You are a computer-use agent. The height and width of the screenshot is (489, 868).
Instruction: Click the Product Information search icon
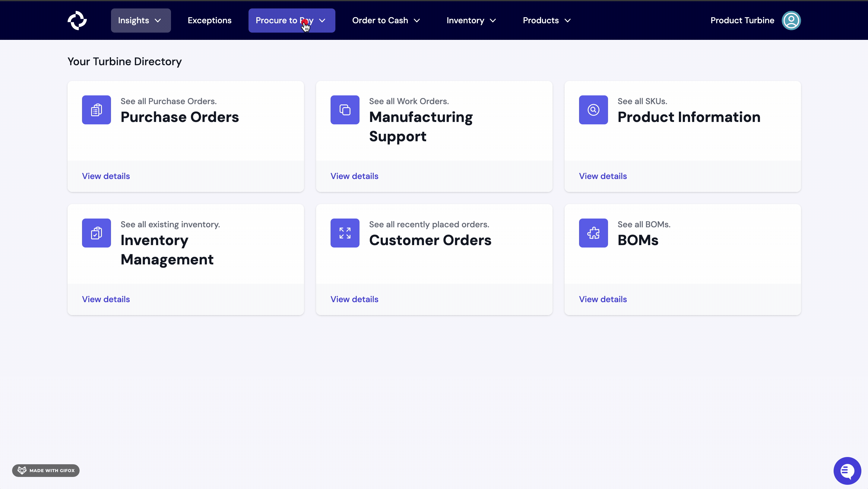(x=593, y=110)
